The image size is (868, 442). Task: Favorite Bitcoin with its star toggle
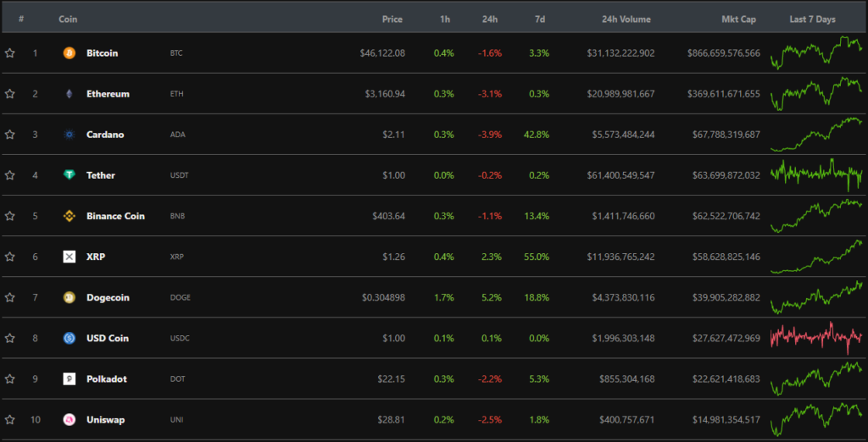point(10,53)
